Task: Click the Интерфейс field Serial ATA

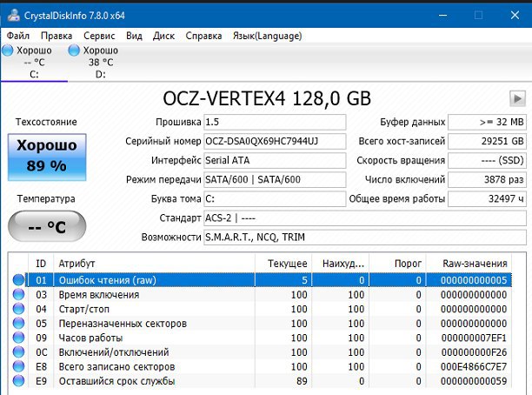Action: (x=275, y=160)
